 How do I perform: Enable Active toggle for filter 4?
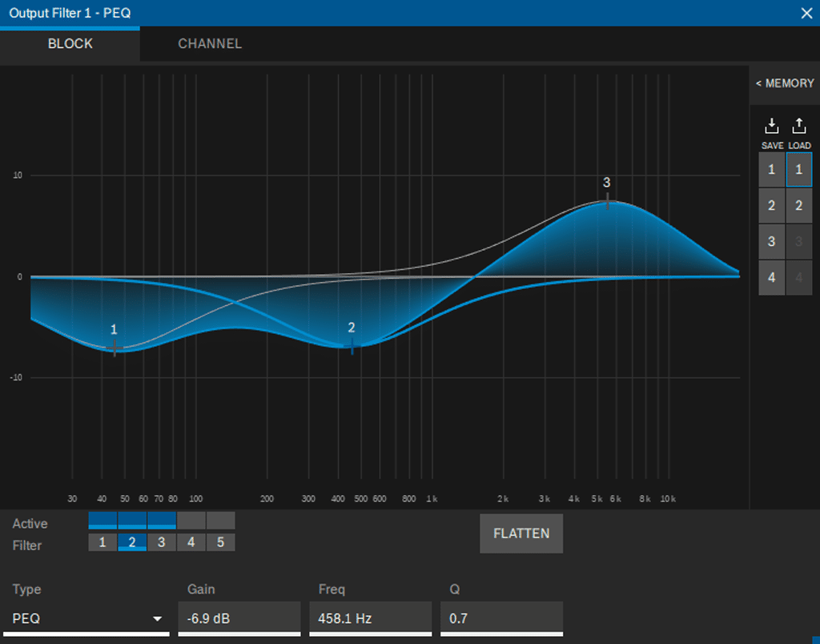(191, 521)
